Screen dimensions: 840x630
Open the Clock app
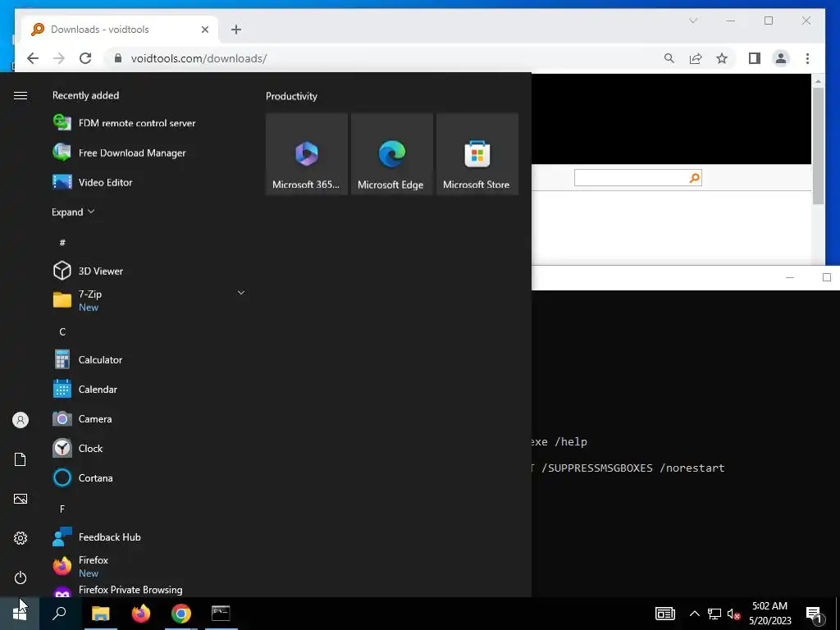tap(78, 448)
